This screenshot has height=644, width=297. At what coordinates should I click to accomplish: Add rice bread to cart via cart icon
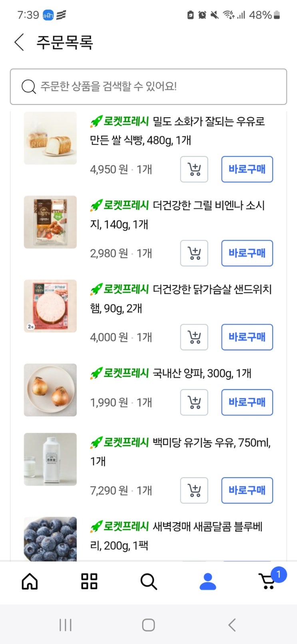coord(194,169)
